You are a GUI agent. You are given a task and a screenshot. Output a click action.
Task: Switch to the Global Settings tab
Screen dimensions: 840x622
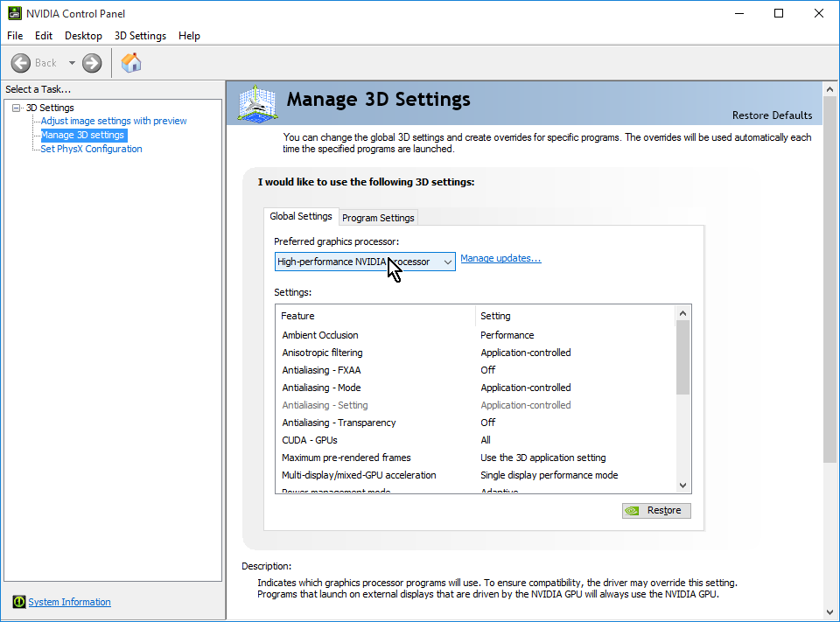click(x=301, y=216)
